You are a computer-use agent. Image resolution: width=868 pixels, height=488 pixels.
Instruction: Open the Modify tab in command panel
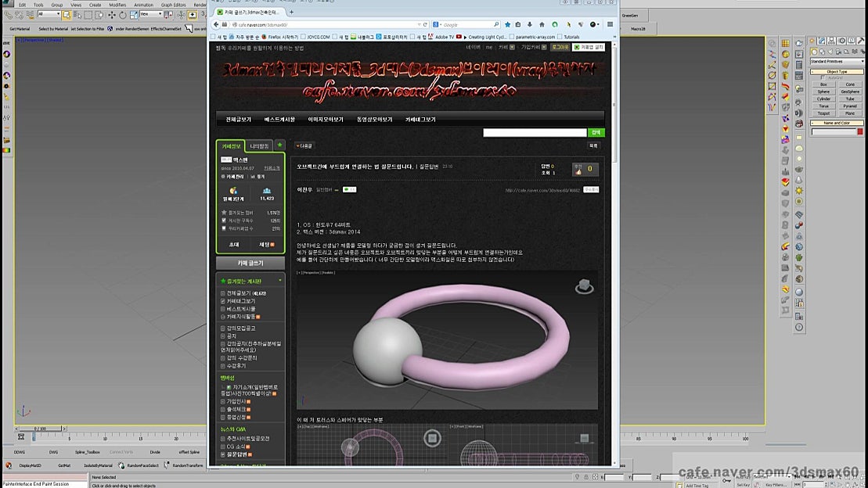[x=822, y=41]
